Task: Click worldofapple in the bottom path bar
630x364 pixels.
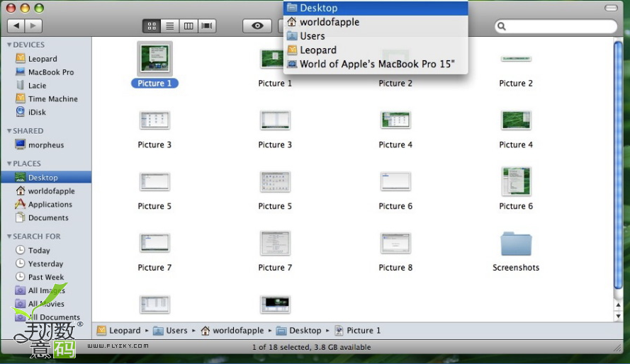Action: 238,331
